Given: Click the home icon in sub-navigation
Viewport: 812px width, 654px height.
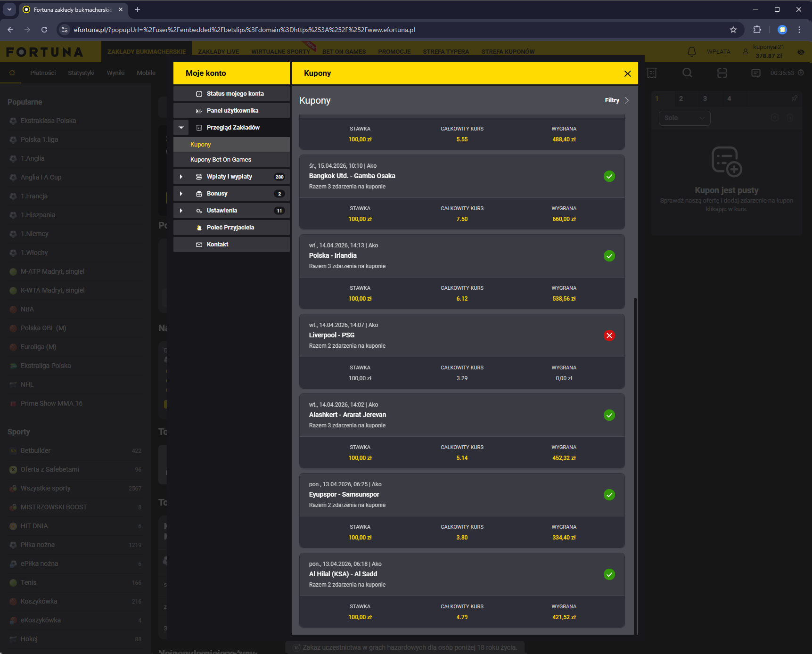Looking at the screenshot, I should click(x=12, y=73).
